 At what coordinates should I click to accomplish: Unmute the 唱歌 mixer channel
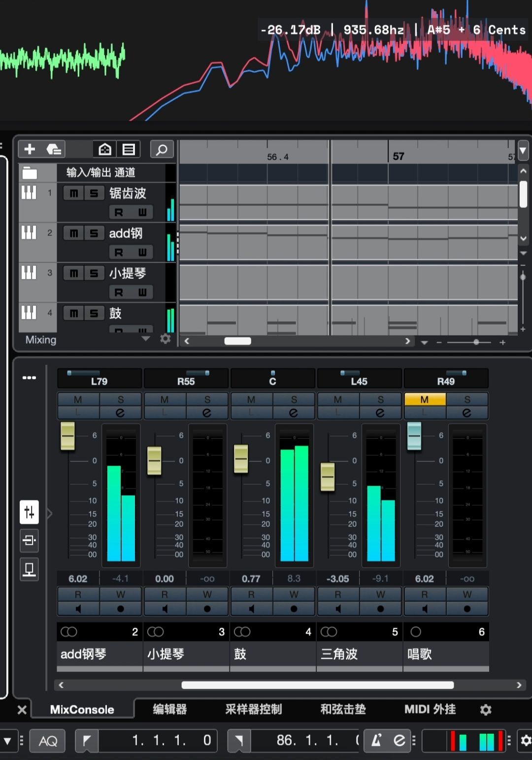pyautogui.click(x=425, y=399)
